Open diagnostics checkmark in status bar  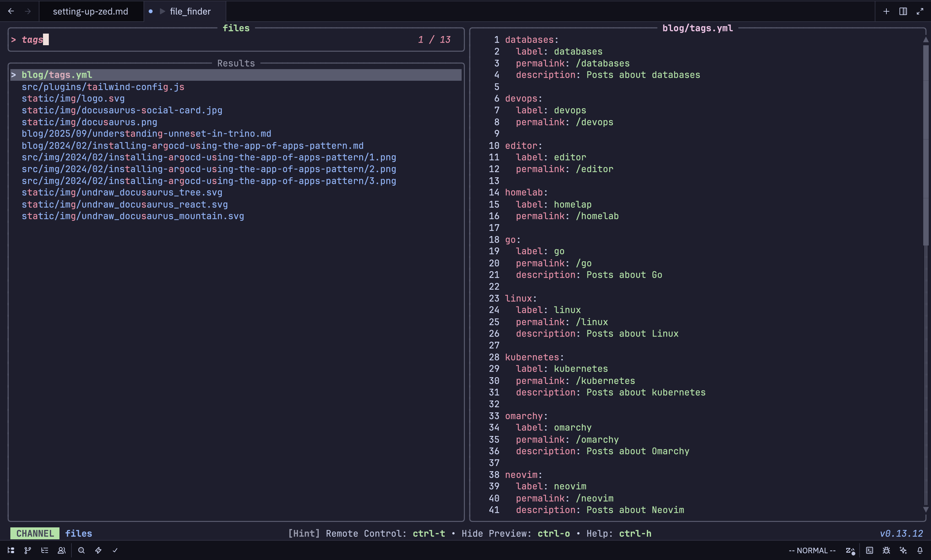(115, 550)
